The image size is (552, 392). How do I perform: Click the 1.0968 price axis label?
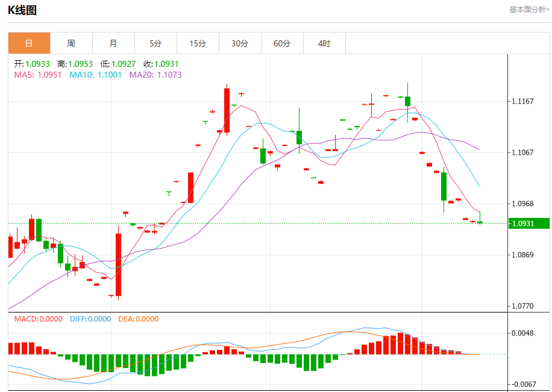[x=523, y=204]
